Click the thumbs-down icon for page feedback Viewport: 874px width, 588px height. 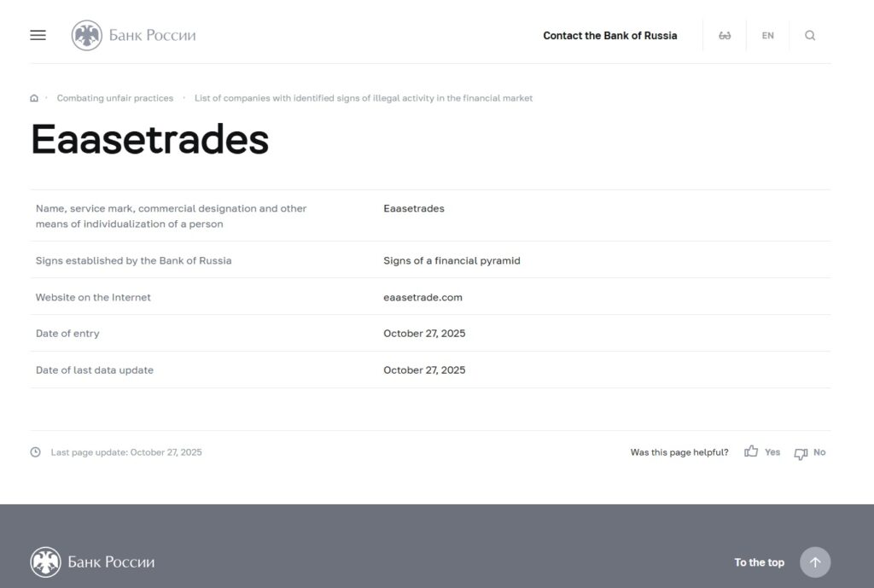(x=800, y=452)
